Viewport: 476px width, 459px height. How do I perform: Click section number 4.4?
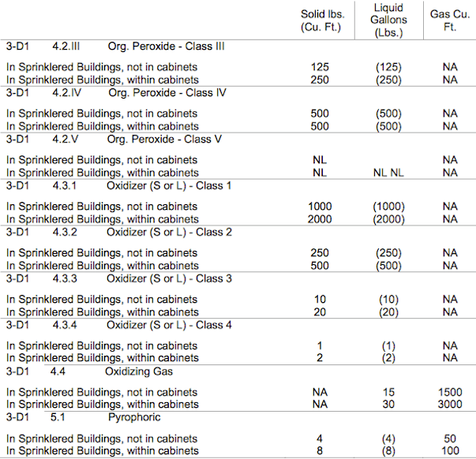coord(58,371)
